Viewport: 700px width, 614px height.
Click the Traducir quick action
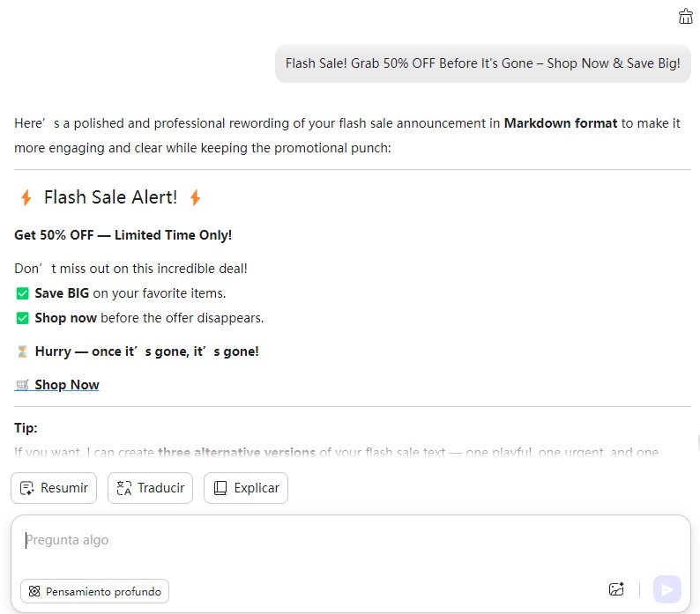[x=150, y=488]
